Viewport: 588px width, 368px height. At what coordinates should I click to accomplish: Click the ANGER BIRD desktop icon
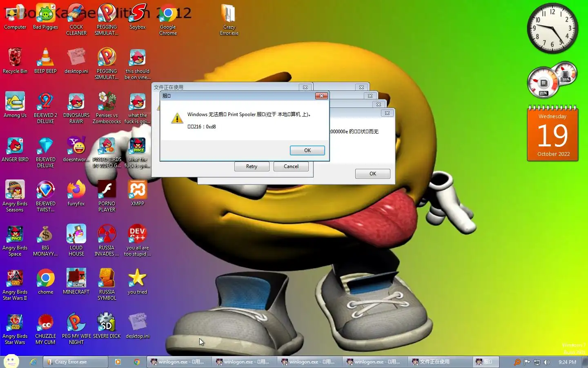click(15, 150)
